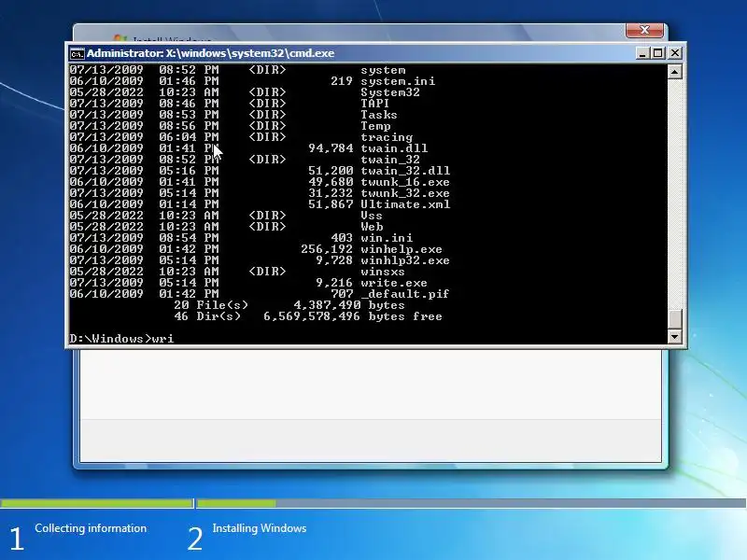Click the Tasks directory entry

(379, 115)
